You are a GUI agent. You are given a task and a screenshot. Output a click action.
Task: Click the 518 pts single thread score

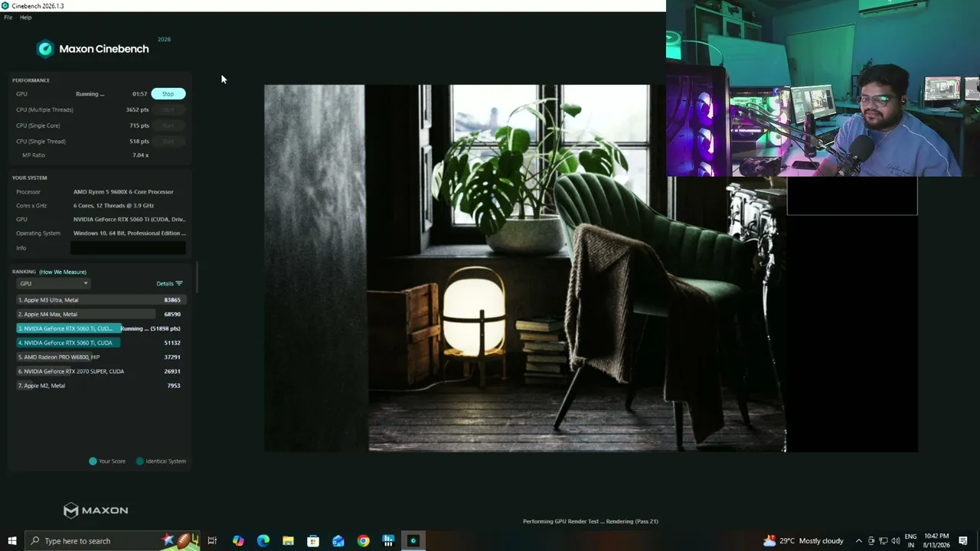tap(139, 142)
